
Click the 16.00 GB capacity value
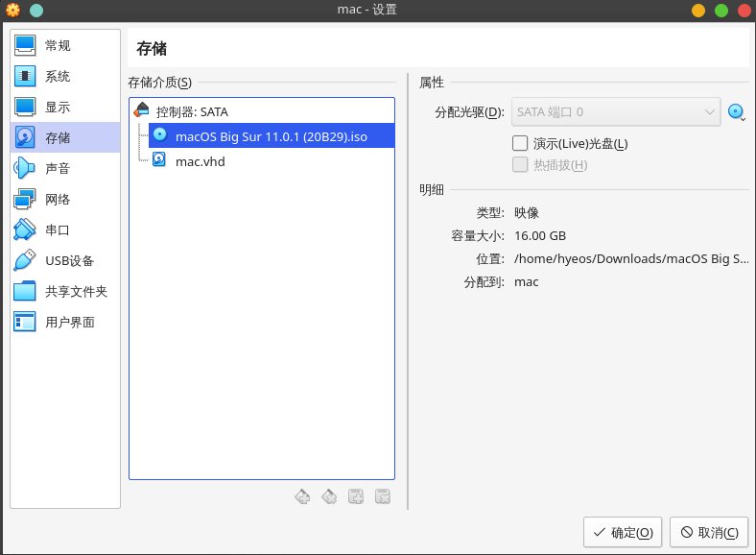tap(540, 236)
